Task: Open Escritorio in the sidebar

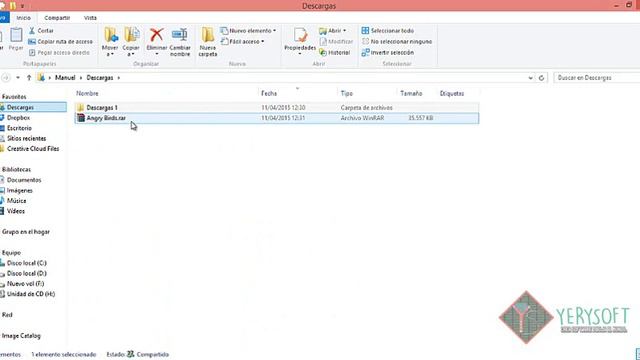Action: coord(19,128)
